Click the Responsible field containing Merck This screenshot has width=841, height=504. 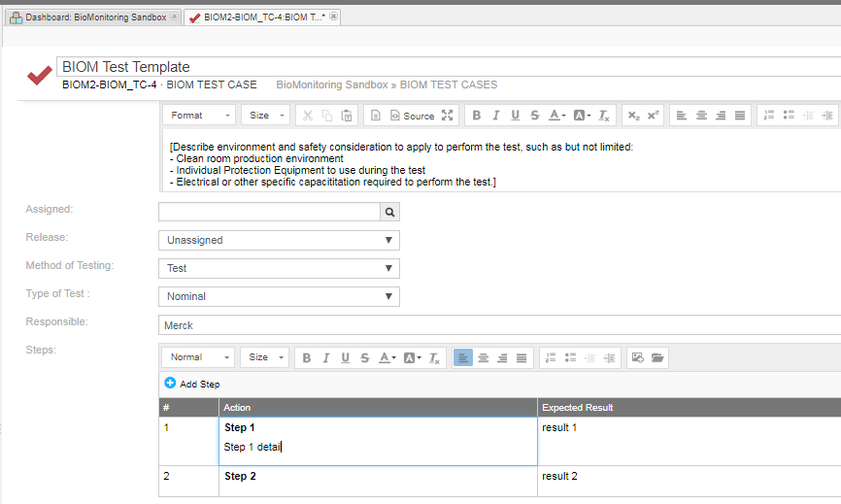[x=500, y=325]
